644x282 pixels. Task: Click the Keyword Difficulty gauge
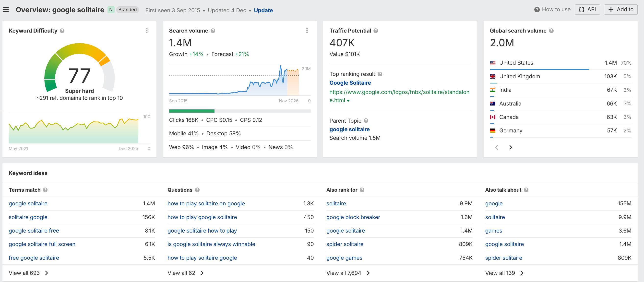pos(80,68)
